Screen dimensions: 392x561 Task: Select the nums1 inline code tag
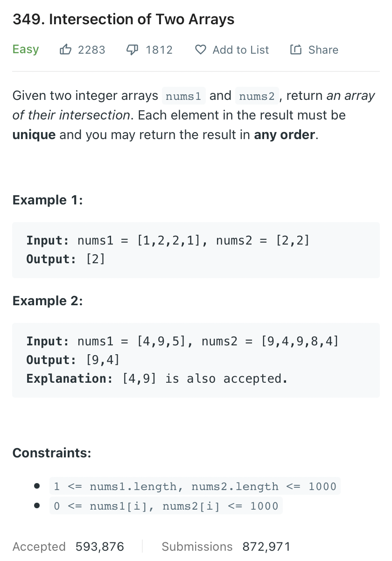[x=183, y=96]
